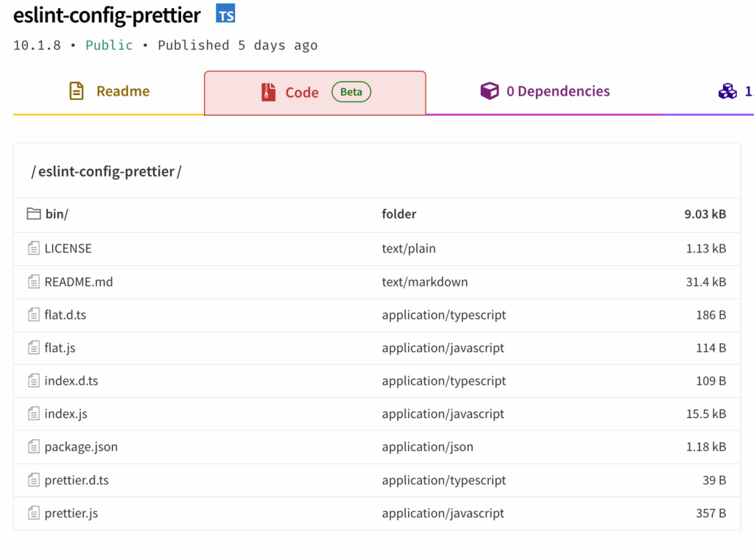
Task: Click the Beta badge on Code tab
Action: pyautogui.click(x=351, y=93)
